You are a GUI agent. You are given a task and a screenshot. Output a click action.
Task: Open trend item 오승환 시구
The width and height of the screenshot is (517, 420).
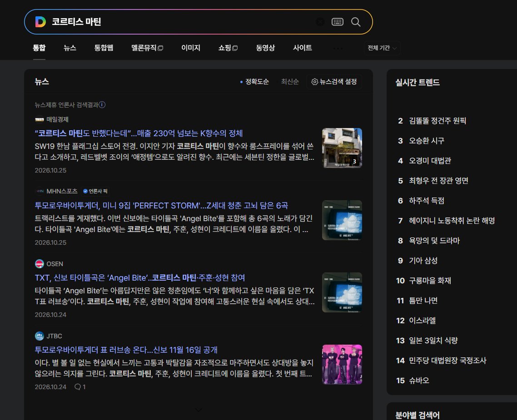click(427, 141)
